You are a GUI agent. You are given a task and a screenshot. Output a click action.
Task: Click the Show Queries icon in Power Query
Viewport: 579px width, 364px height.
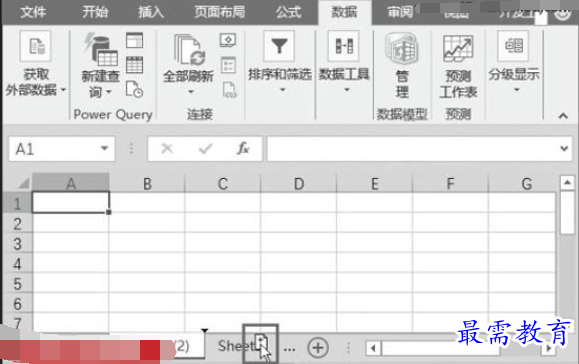tap(134, 40)
